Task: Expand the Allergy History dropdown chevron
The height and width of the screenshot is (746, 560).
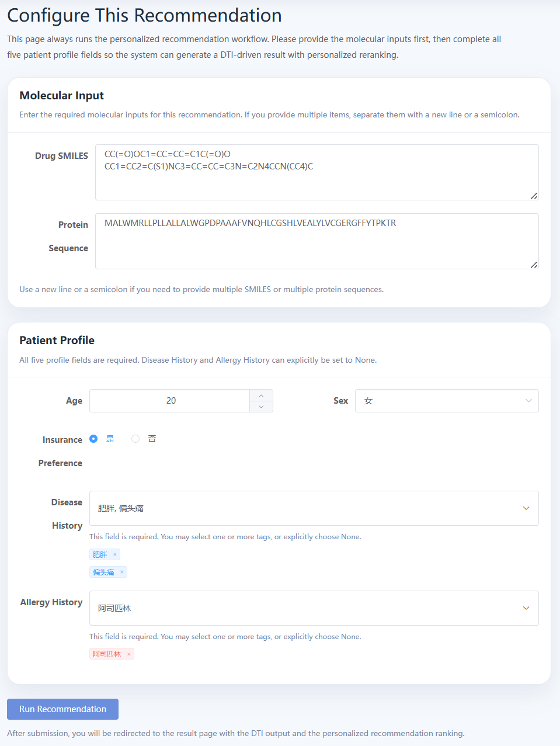Action: pyautogui.click(x=526, y=608)
